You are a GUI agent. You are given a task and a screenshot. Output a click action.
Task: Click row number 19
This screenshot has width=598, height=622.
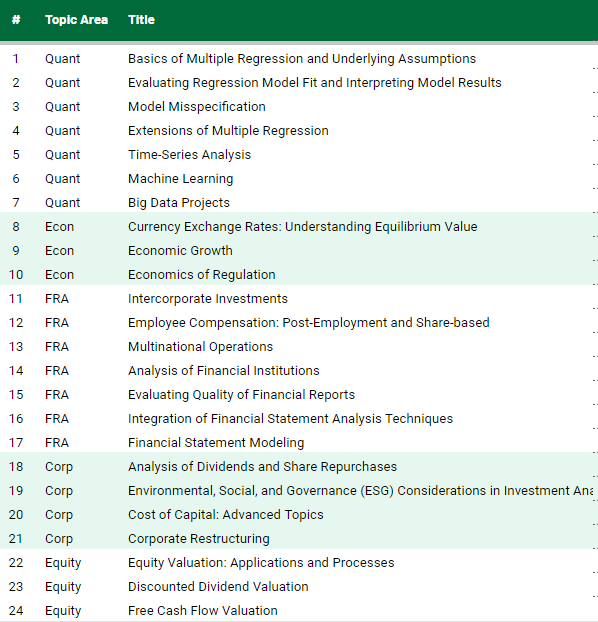[16, 491]
